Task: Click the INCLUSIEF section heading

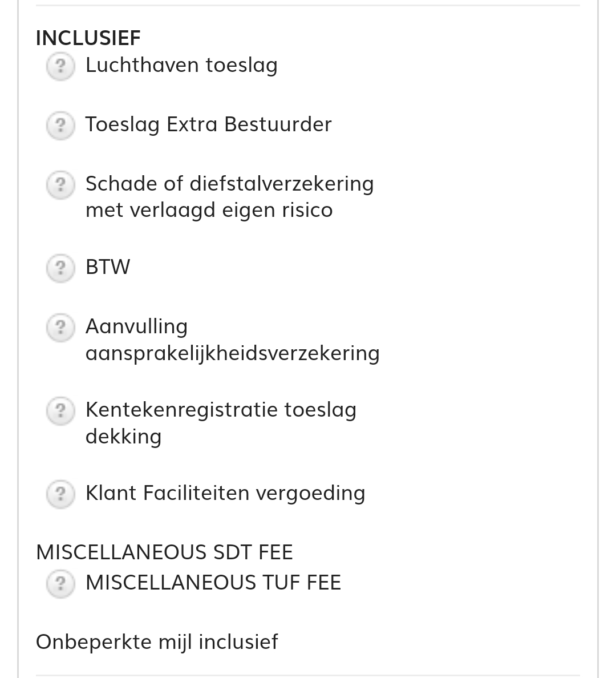Action: click(88, 38)
